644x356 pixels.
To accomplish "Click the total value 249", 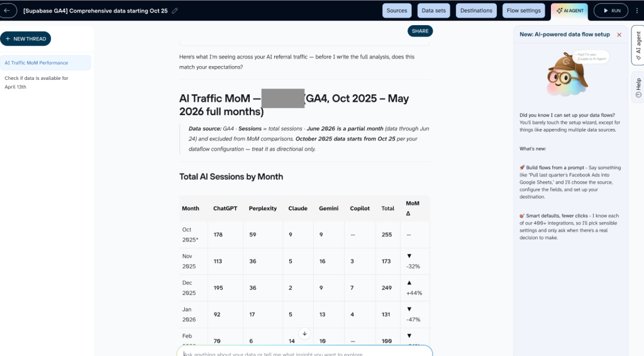I will [387, 288].
